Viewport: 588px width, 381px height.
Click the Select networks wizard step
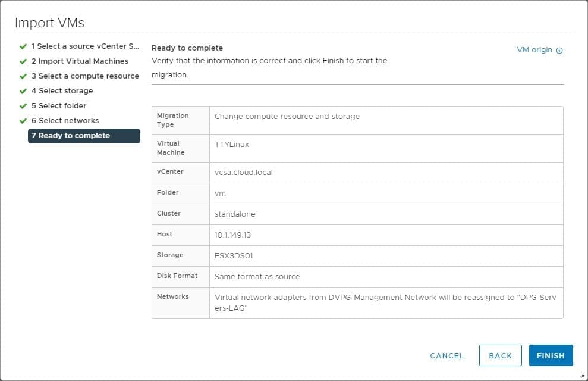[x=65, y=120]
